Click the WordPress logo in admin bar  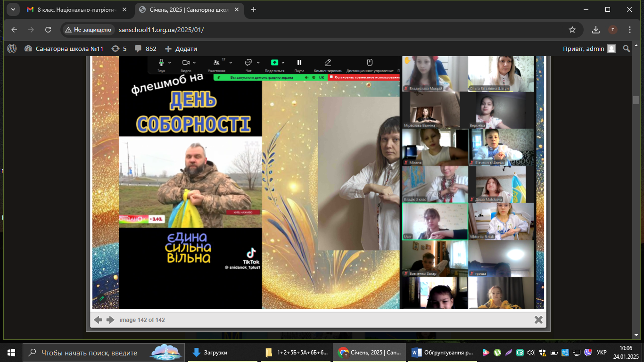point(12,49)
